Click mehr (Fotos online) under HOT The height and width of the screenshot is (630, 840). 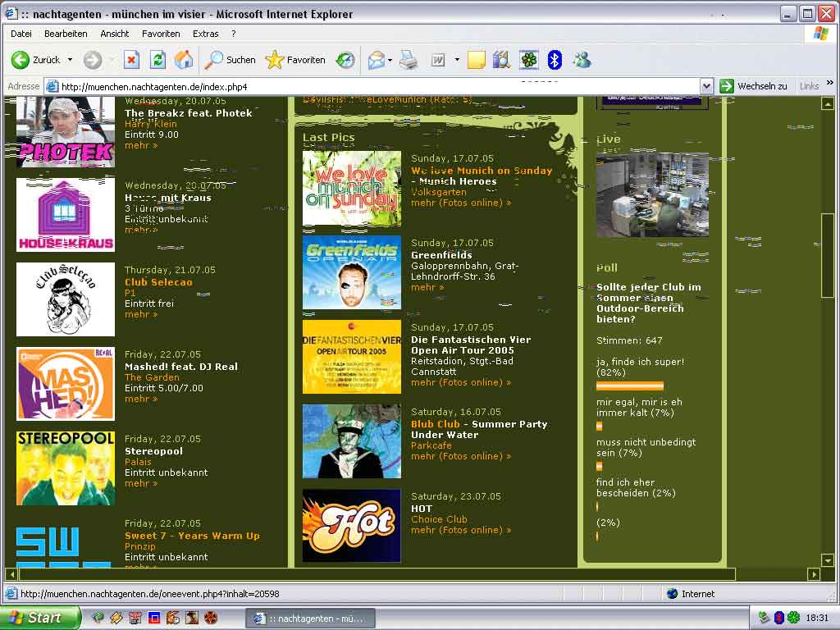coord(461,531)
